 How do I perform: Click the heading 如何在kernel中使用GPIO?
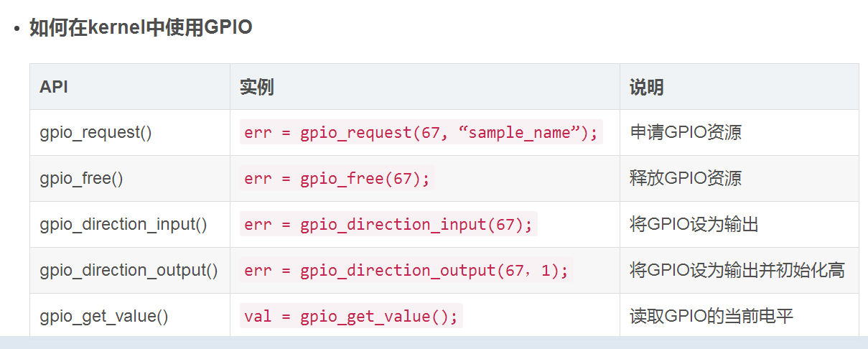(x=141, y=28)
